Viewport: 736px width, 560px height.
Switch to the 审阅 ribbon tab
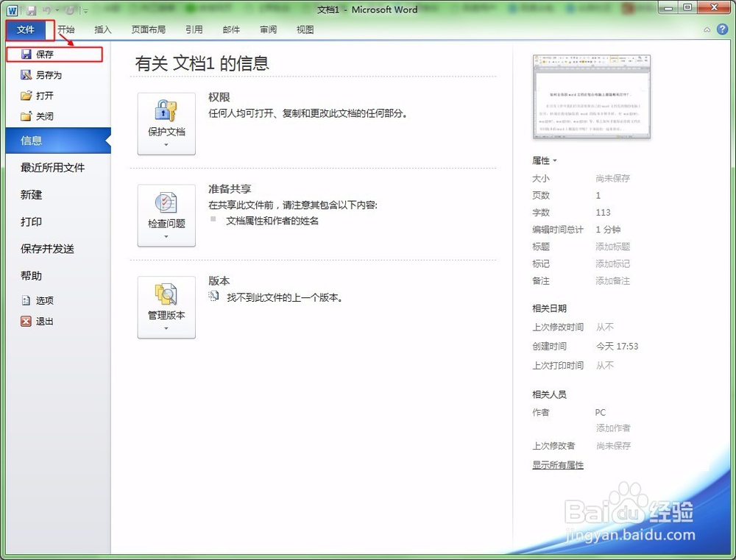(x=268, y=29)
